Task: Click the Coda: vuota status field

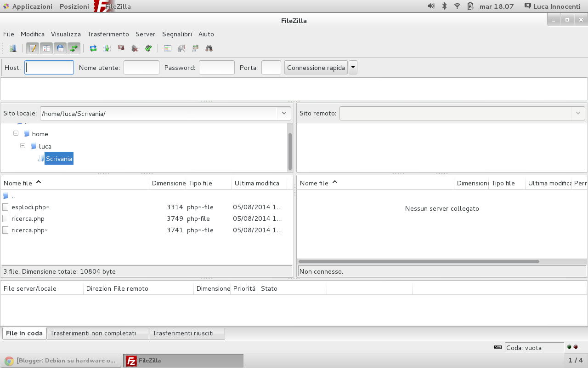Action: pyautogui.click(x=534, y=348)
